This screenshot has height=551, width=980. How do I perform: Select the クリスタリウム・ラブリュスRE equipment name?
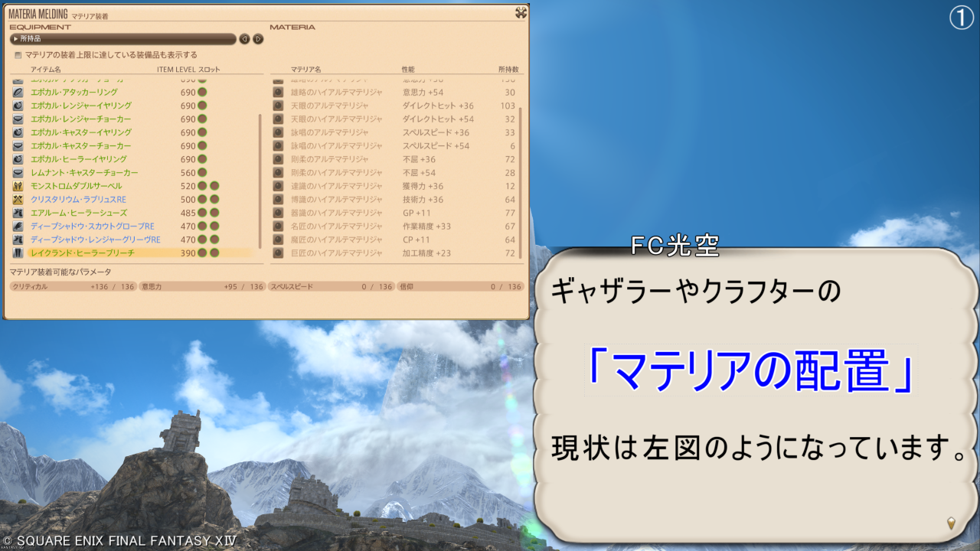pyautogui.click(x=78, y=199)
